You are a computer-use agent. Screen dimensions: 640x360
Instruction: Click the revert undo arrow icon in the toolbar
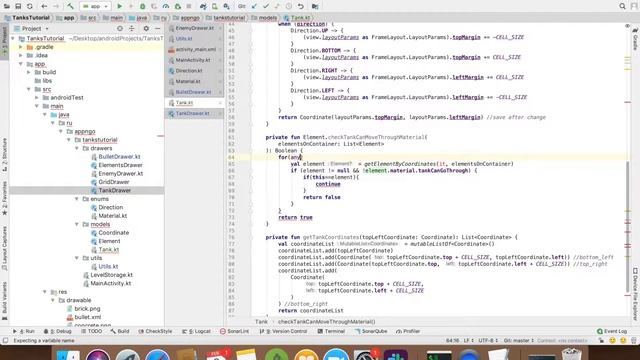[x=301, y=7]
